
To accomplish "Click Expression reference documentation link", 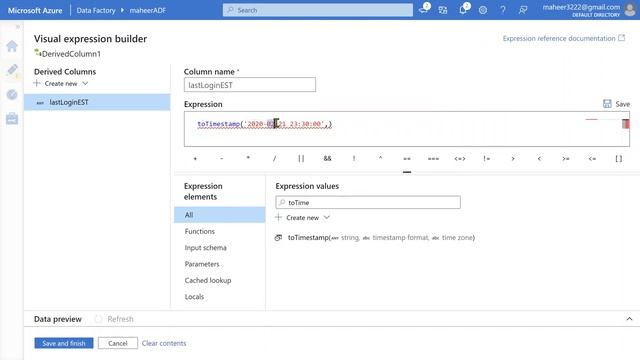I will (x=564, y=38).
